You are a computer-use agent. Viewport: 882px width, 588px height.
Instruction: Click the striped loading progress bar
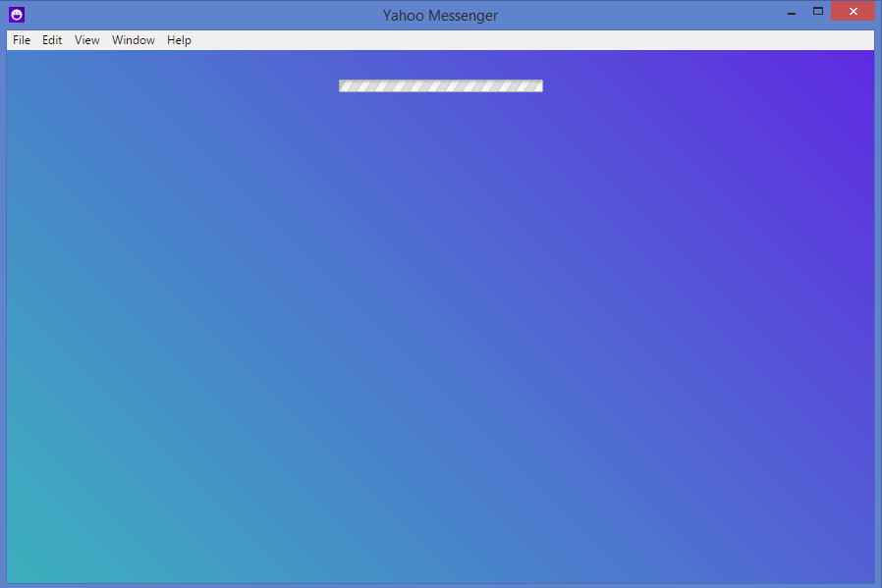pos(441,86)
